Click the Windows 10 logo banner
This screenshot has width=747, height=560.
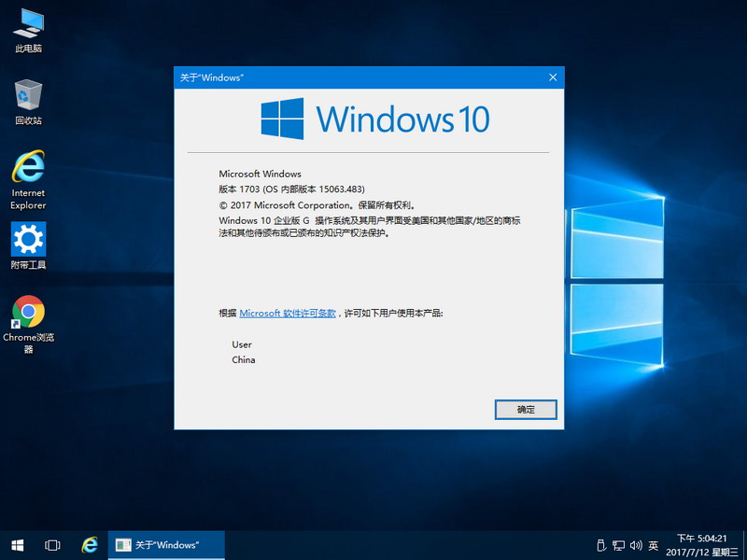[375, 119]
